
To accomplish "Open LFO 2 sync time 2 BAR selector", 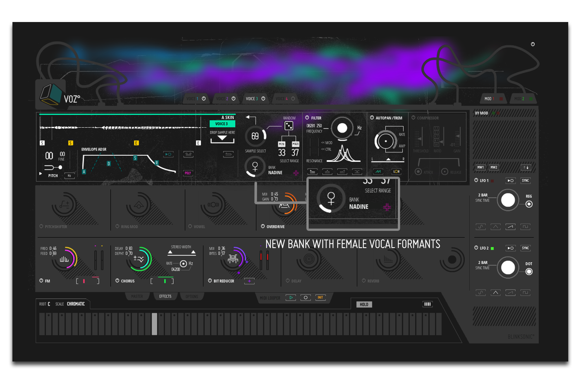I will pos(483,262).
